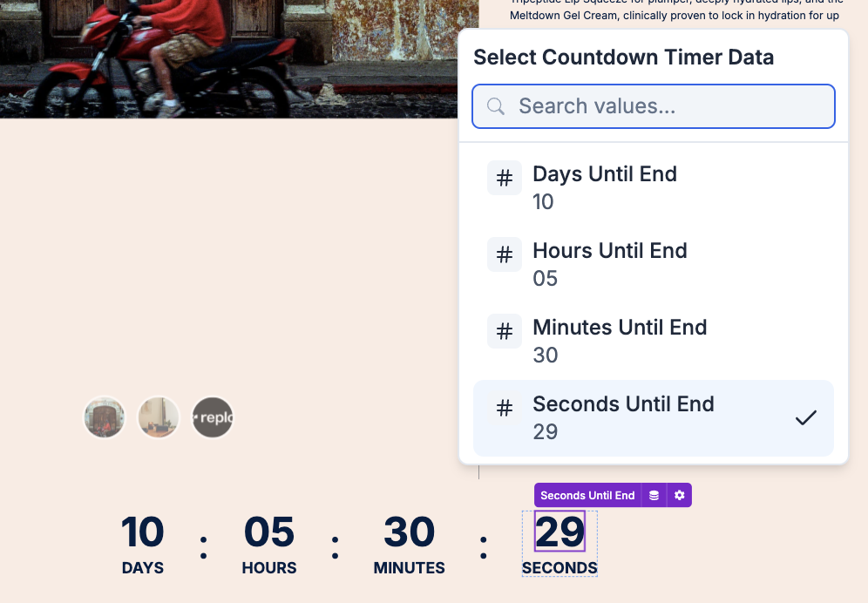Click the magnifying glass in the search field

[x=495, y=105]
